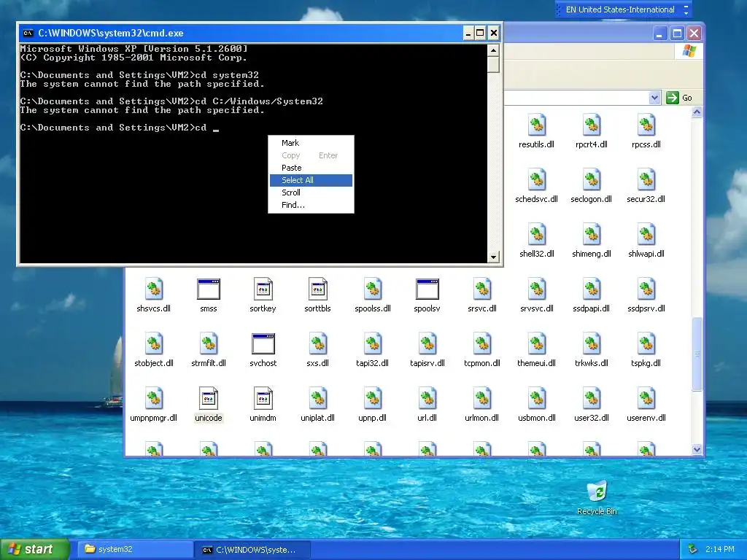747x560 pixels.
Task: Select the themeui.dll file icon
Action: pos(537,344)
